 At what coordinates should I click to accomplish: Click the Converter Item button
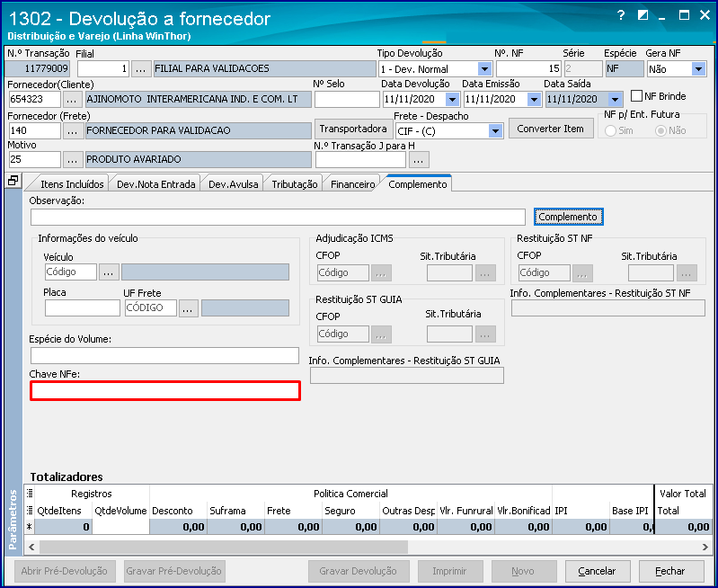click(x=550, y=129)
